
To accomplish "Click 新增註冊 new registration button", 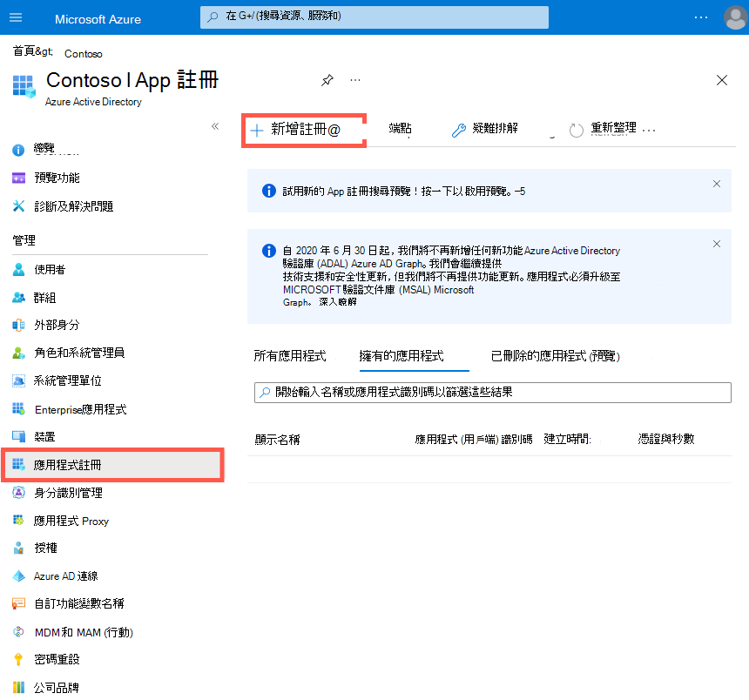I will point(304,130).
